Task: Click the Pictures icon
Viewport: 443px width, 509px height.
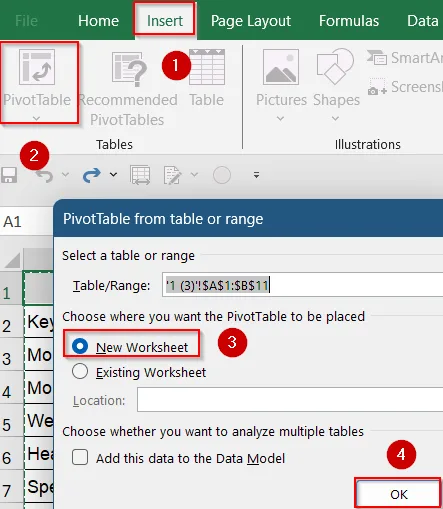Action: click(281, 67)
